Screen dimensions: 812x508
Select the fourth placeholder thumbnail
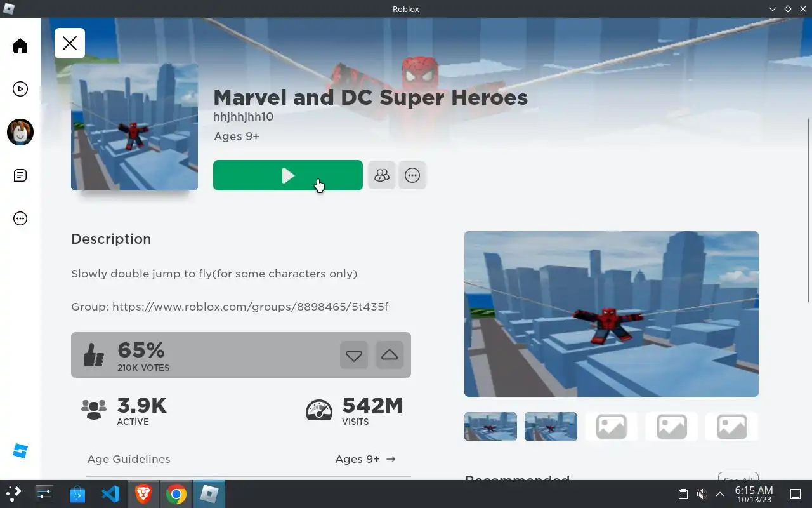point(671,426)
